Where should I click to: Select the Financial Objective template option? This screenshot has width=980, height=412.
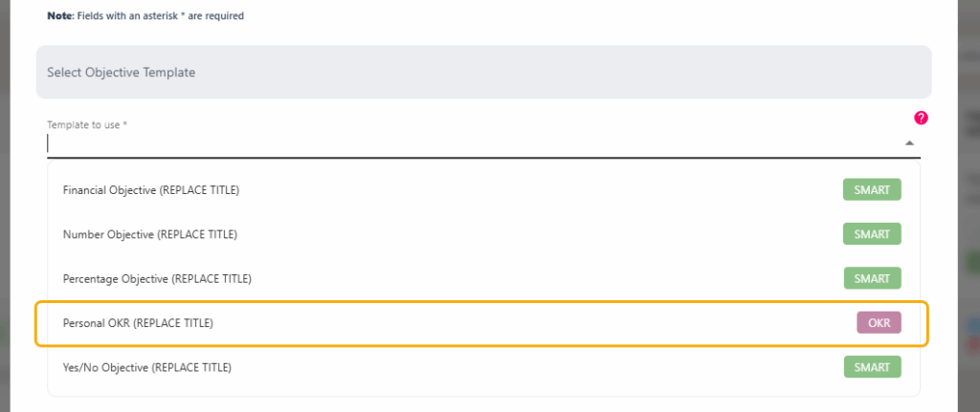click(x=483, y=190)
